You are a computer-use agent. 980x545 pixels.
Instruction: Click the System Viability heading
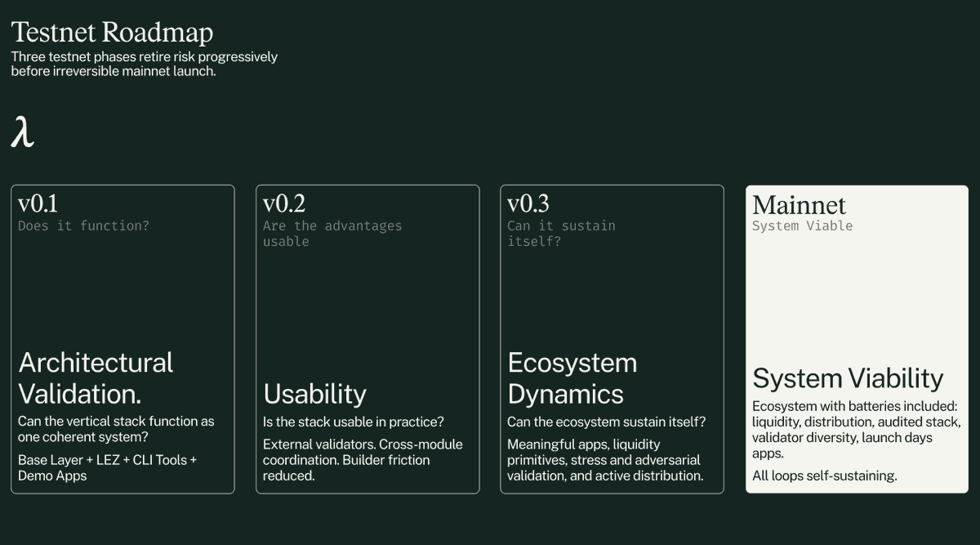pyautogui.click(x=848, y=378)
